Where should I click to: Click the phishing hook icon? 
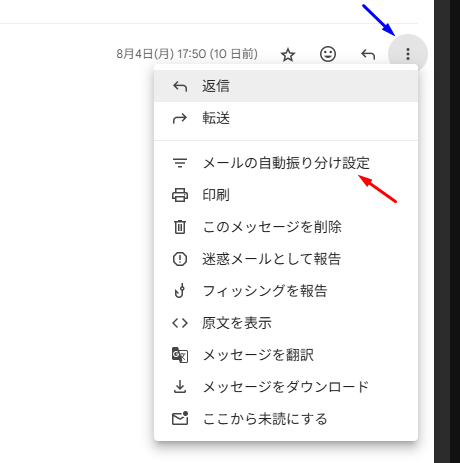(180, 291)
